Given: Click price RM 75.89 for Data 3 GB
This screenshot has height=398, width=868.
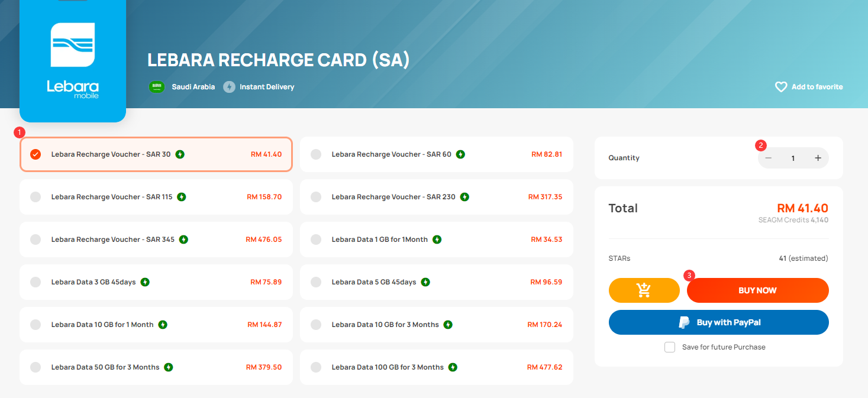Looking at the screenshot, I should pyautogui.click(x=266, y=282).
